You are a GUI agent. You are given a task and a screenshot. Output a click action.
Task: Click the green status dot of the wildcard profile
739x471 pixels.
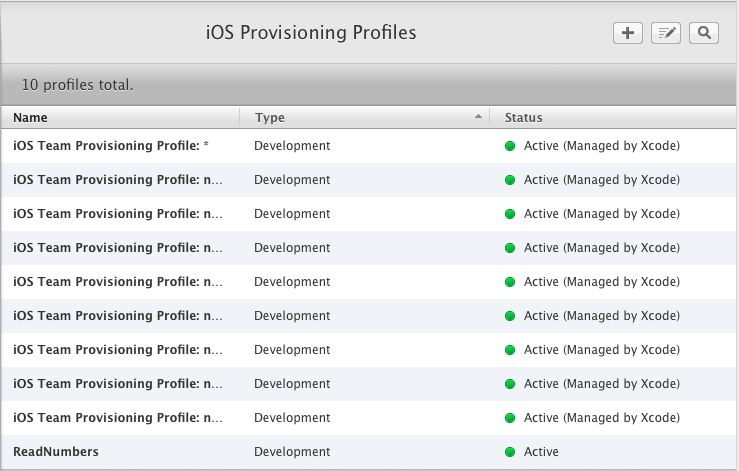(x=509, y=146)
